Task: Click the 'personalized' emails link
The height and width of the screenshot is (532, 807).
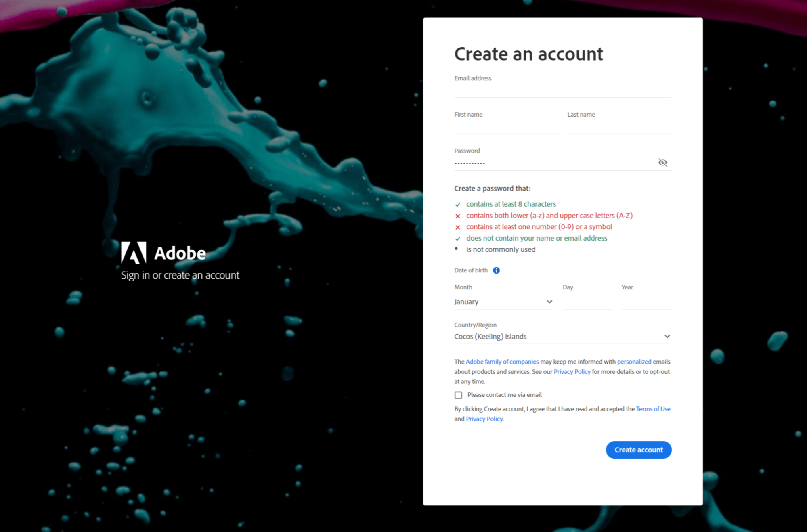Action: 634,362
